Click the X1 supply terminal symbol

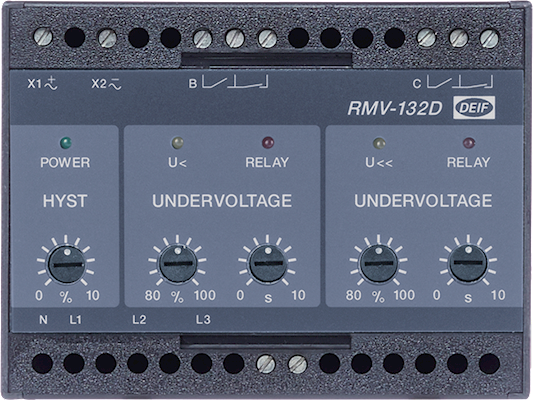(51, 83)
